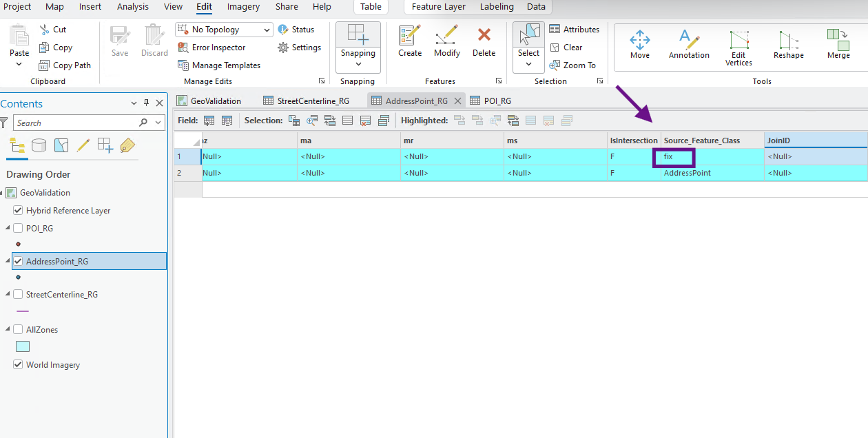Screen dimensions: 868x438
Task: Expand the Paste dropdown arrow
Action: tap(19, 64)
